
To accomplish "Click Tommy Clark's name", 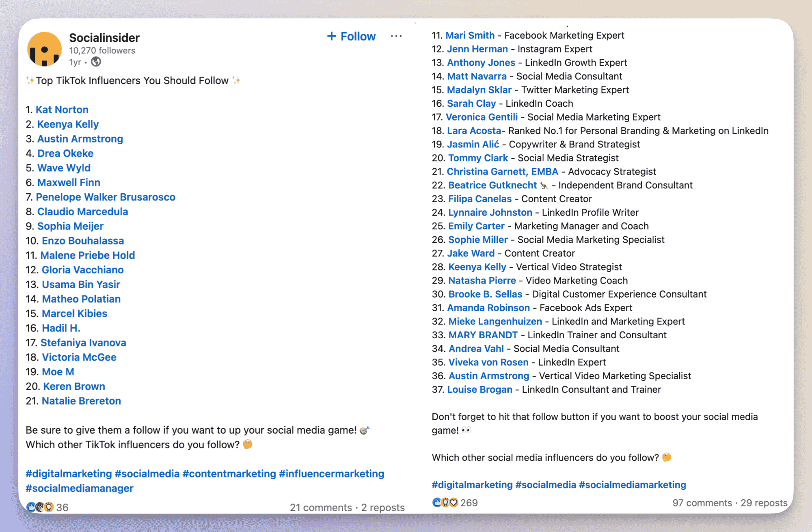I will [x=478, y=158].
